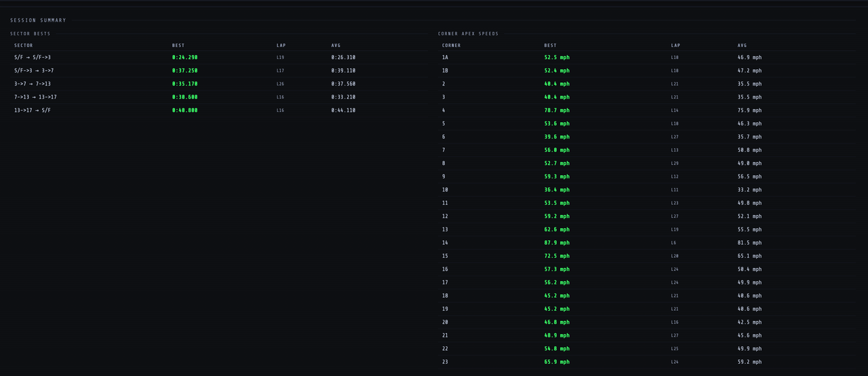
Task: Select the 3->7 → 7->13 sector name
Action: (33, 84)
